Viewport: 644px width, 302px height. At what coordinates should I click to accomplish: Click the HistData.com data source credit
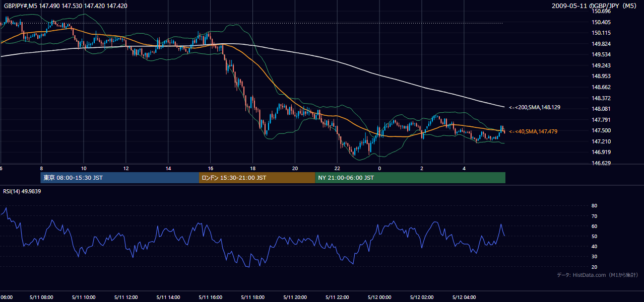point(597,275)
